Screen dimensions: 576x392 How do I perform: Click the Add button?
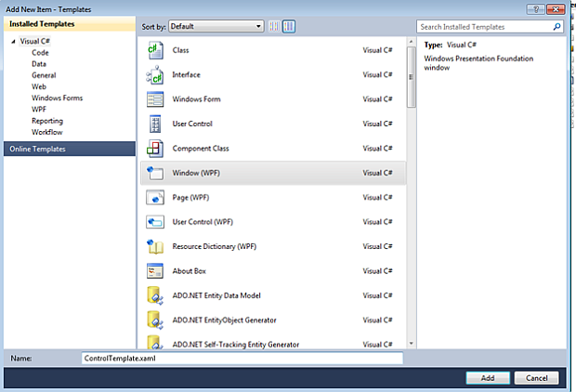pos(488,378)
